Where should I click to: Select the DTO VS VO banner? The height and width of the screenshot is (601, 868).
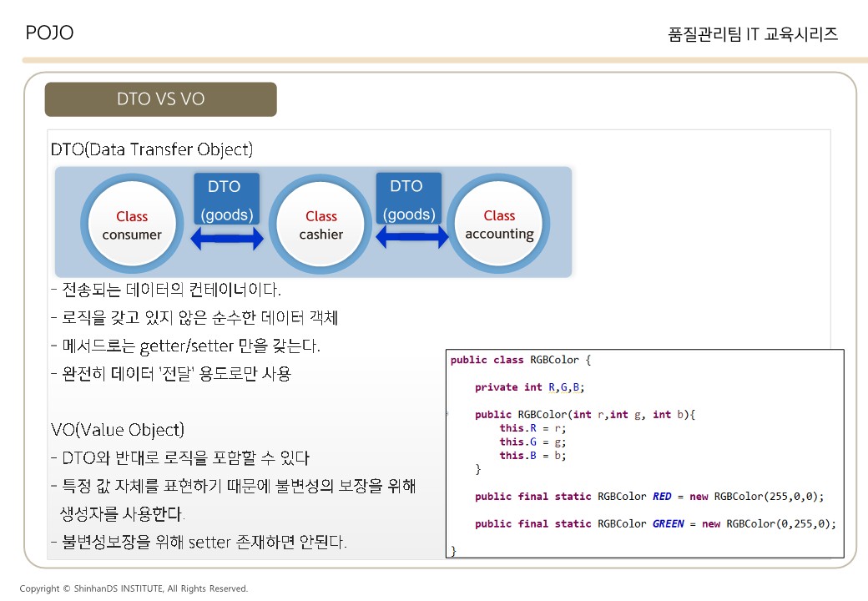pyautogui.click(x=160, y=99)
